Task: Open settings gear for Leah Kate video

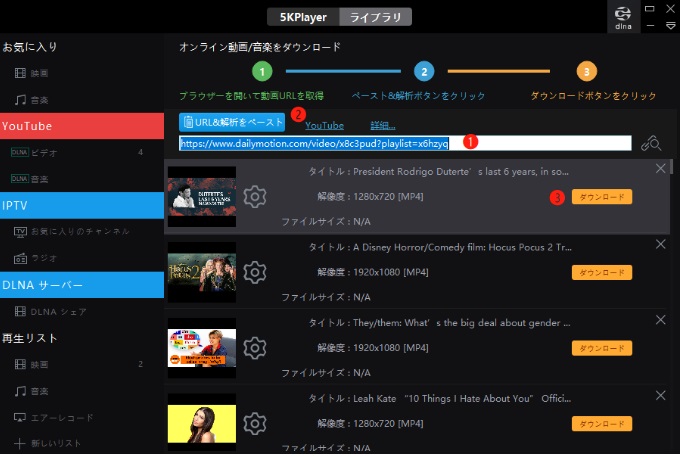Action: tap(255, 423)
